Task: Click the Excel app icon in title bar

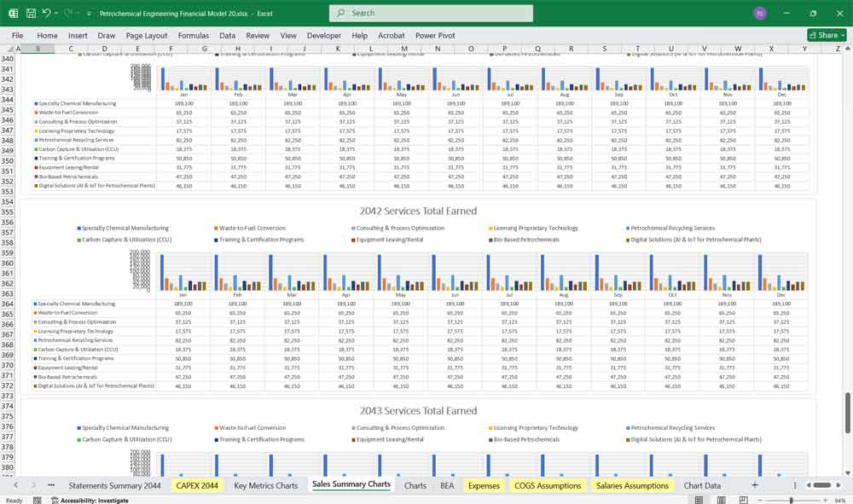Action: pyautogui.click(x=12, y=12)
